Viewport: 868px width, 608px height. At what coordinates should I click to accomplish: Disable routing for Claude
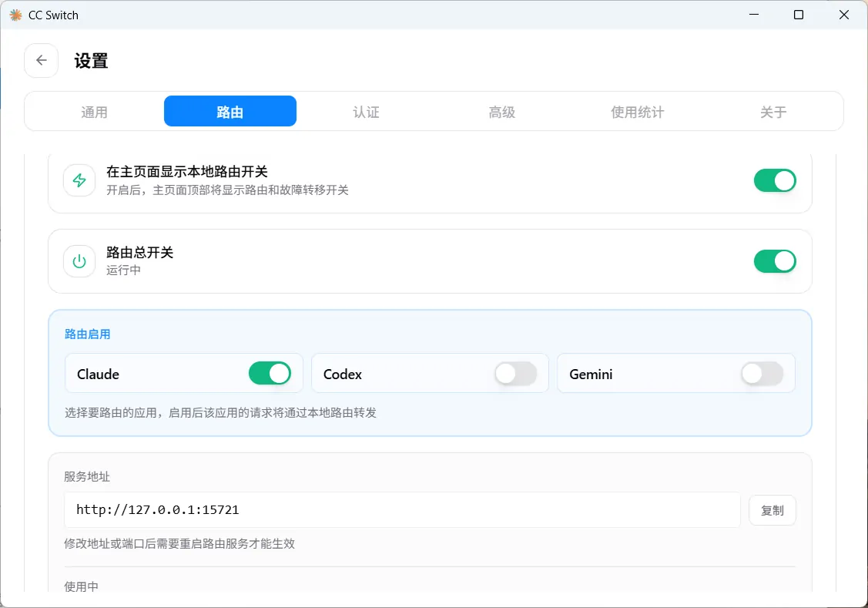coord(270,373)
